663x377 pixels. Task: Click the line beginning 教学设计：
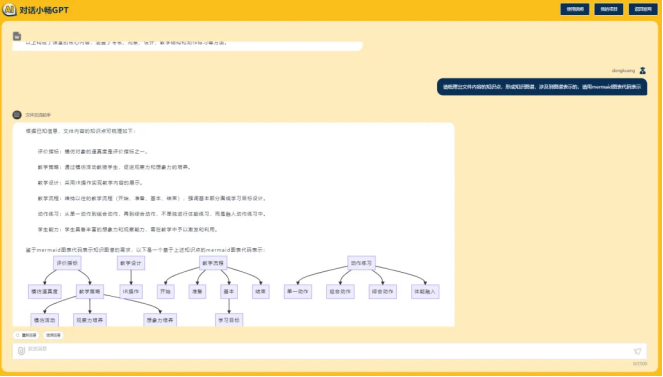[91, 183]
